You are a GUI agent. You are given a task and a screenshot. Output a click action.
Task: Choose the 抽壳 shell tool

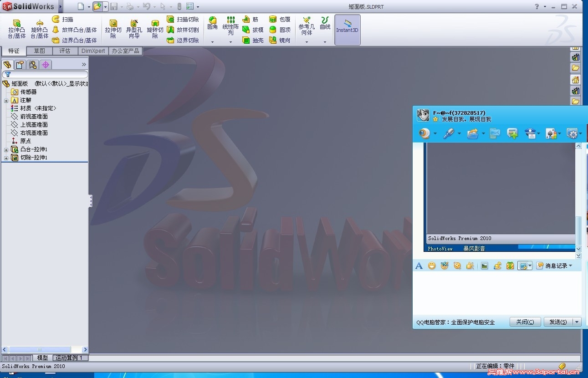(x=253, y=40)
